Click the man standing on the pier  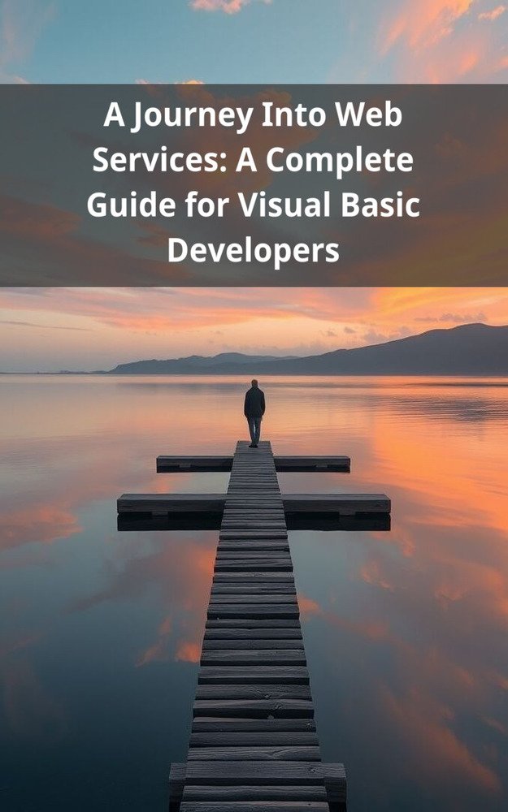[254, 412]
